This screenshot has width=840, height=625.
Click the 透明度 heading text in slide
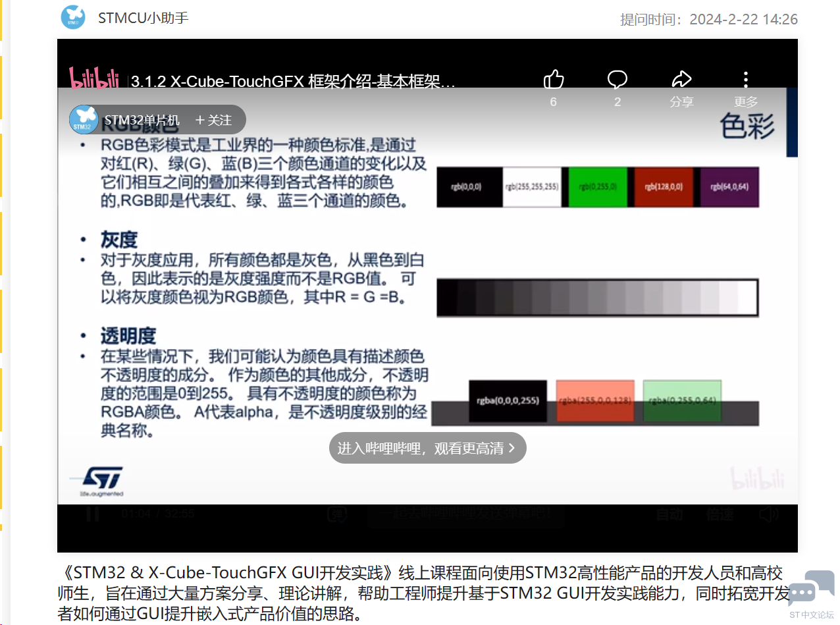click(128, 336)
